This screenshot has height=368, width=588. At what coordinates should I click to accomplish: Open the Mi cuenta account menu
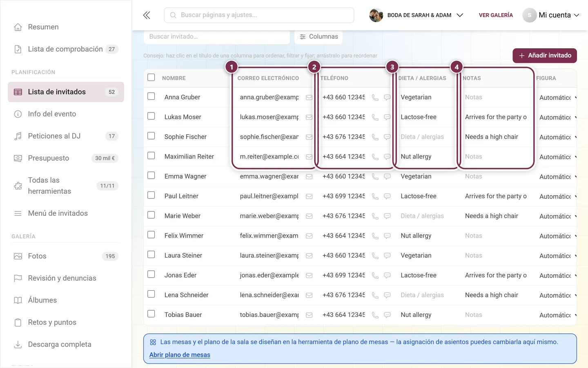tap(551, 15)
